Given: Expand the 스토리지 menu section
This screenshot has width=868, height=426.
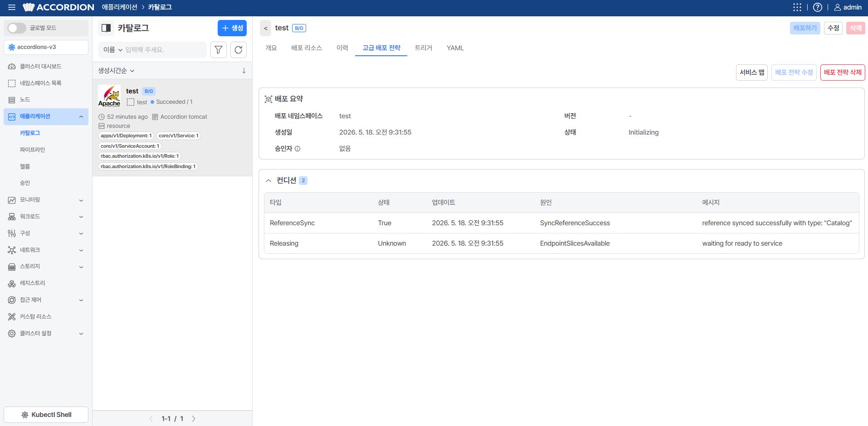Looking at the screenshot, I should pyautogui.click(x=81, y=267).
